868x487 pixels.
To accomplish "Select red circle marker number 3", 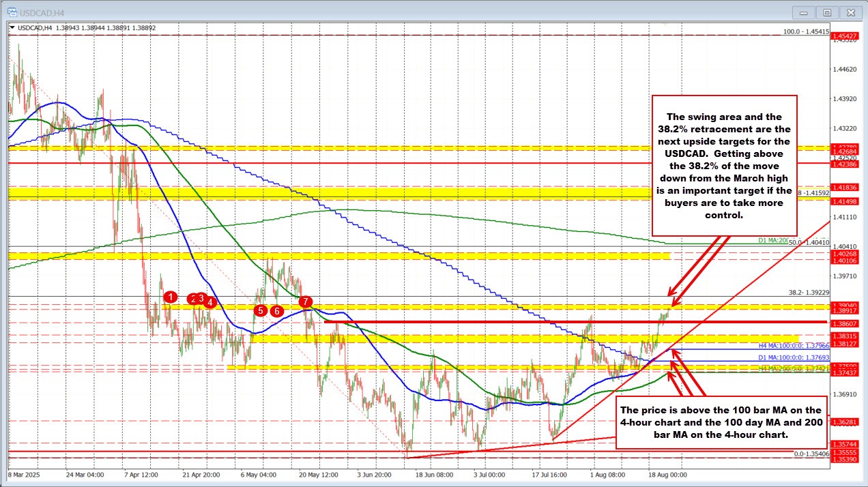I will pos(202,298).
